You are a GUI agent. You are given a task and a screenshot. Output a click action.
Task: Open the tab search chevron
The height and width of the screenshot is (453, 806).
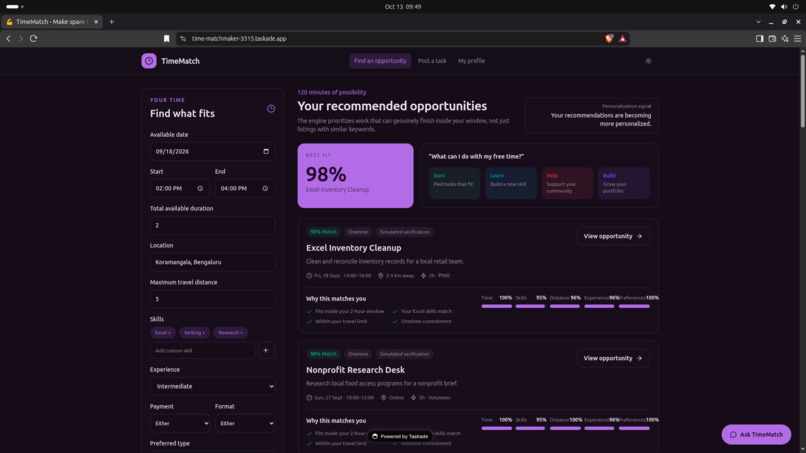click(x=758, y=22)
